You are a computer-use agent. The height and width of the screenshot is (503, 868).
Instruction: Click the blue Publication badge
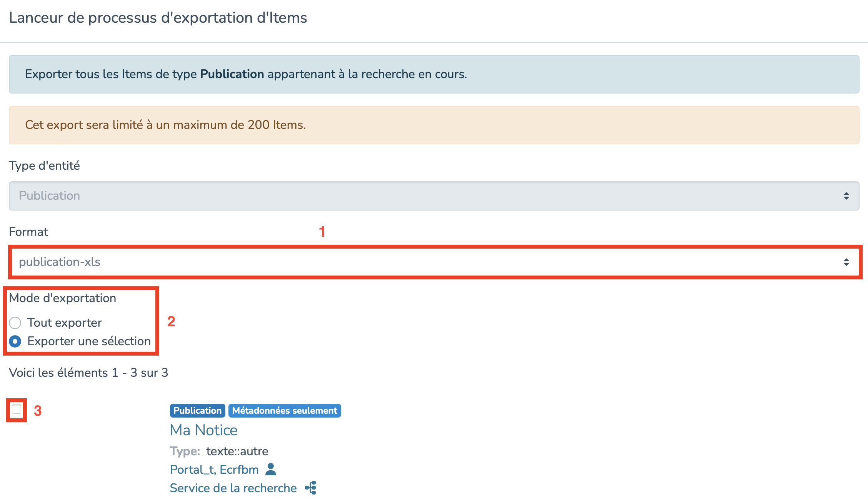(x=197, y=411)
